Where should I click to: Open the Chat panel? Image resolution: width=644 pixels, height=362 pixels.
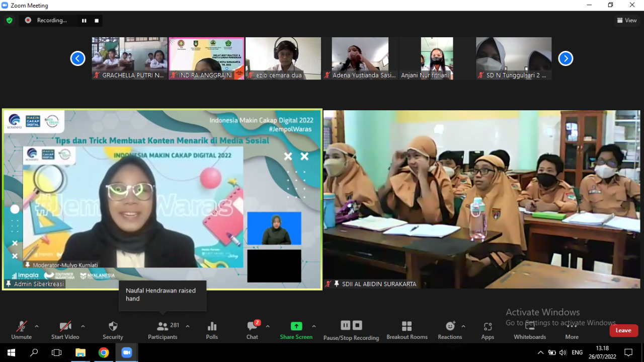252,330
